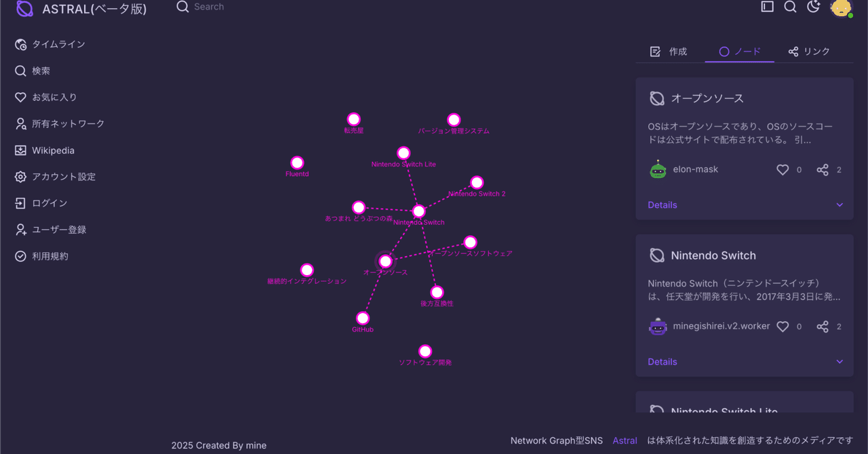Like the Nintendo Switch card with heart
868x454 pixels.
783,327
